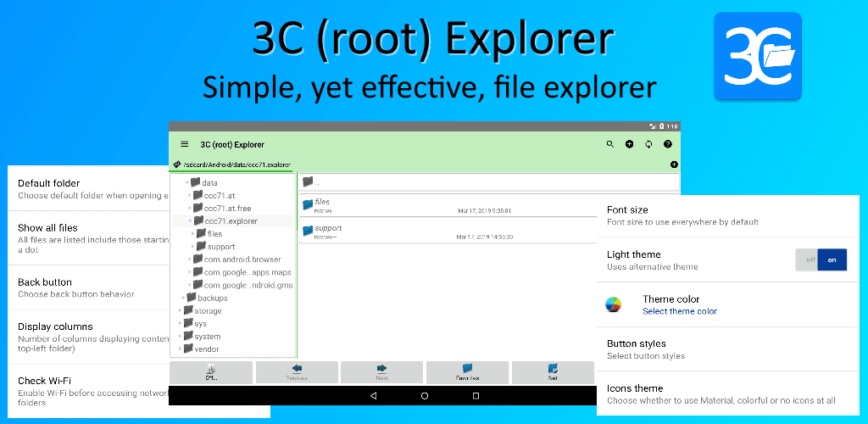The image size is (868, 424).
Task: Expand the 'ccc71.at' tree arrow
Action: [x=190, y=195]
